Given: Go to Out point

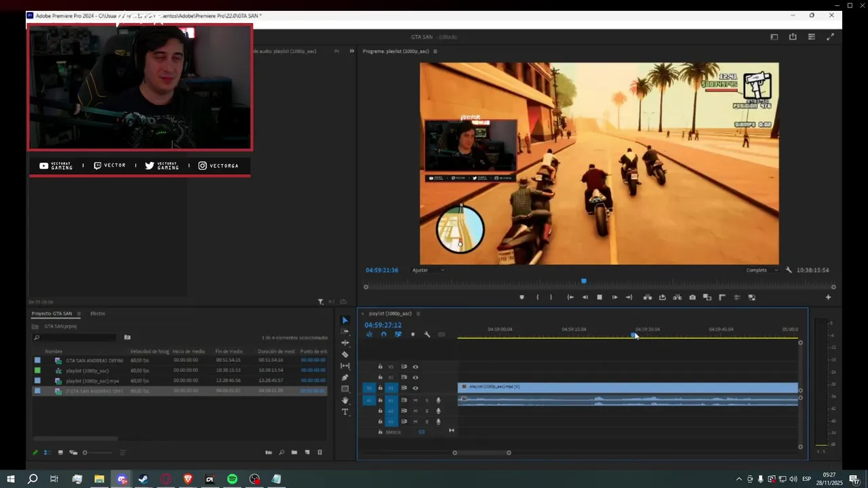Looking at the screenshot, I should click(629, 298).
